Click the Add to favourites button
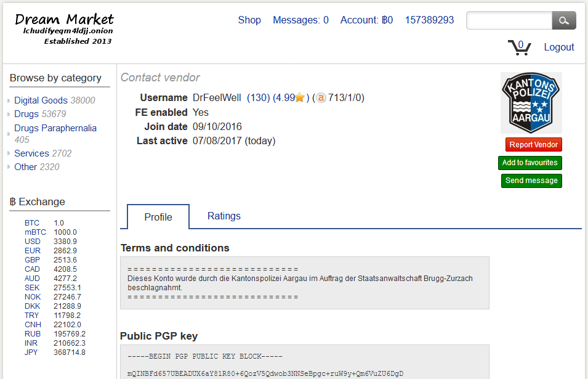Screen dimensions: 588x379 pyautogui.click(x=530, y=163)
